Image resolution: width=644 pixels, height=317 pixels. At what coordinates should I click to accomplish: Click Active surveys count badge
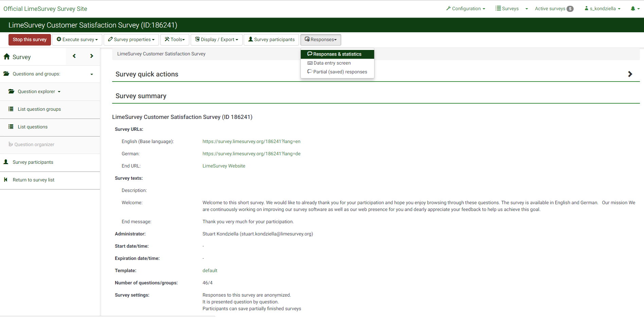(x=570, y=9)
